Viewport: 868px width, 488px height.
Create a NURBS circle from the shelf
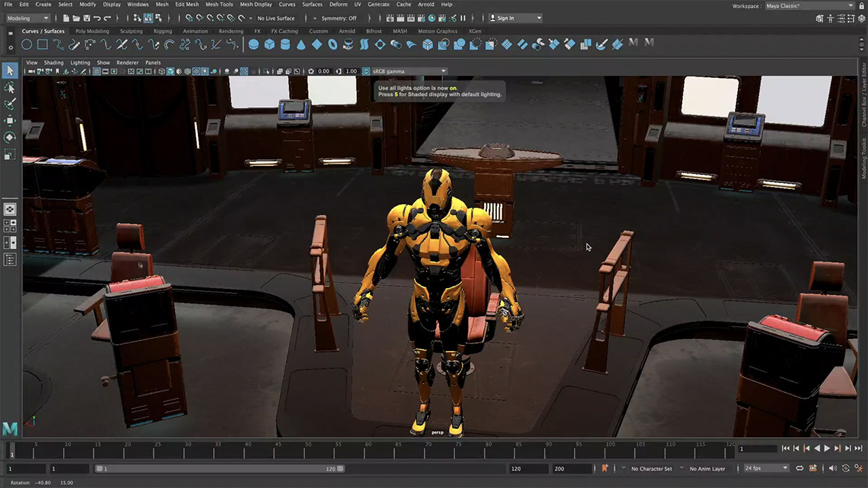[26, 45]
